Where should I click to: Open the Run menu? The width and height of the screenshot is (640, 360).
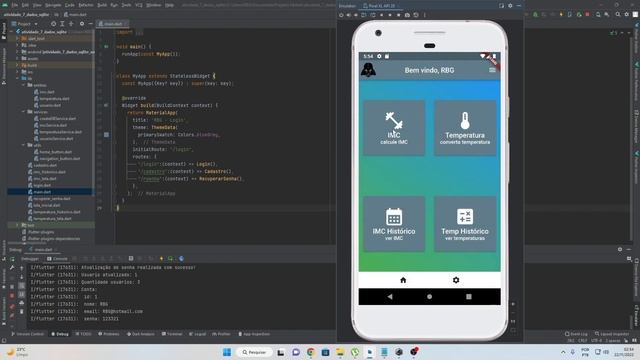click(x=114, y=5)
